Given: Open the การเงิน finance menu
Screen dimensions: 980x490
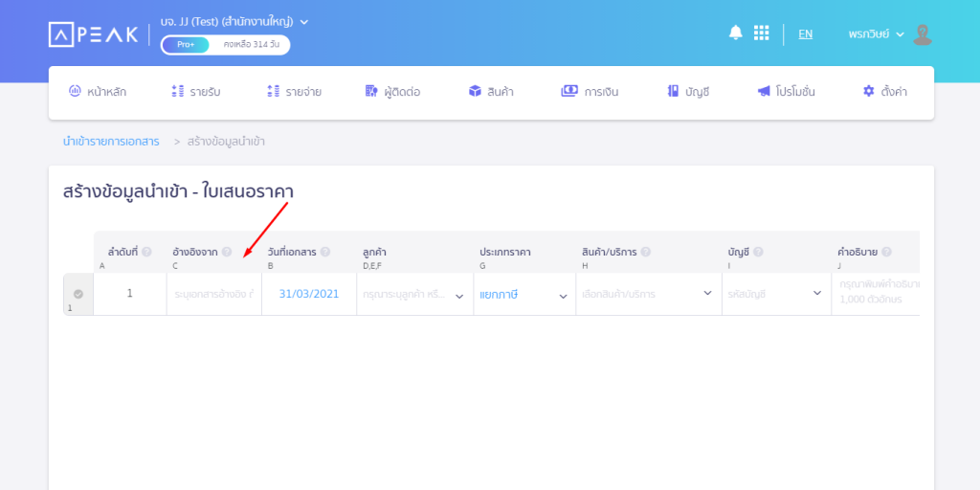Looking at the screenshot, I should [590, 92].
